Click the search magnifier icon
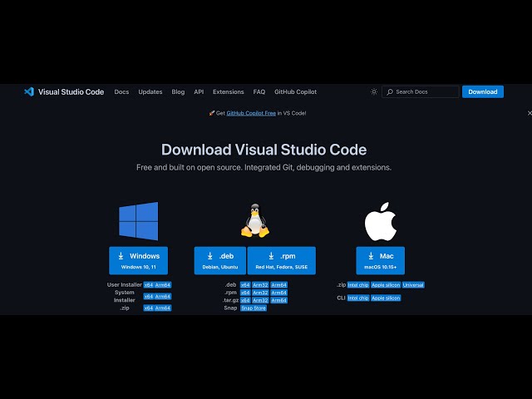Viewport: 532px width, 399px height. pyautogui.click(x=390, y=92)
